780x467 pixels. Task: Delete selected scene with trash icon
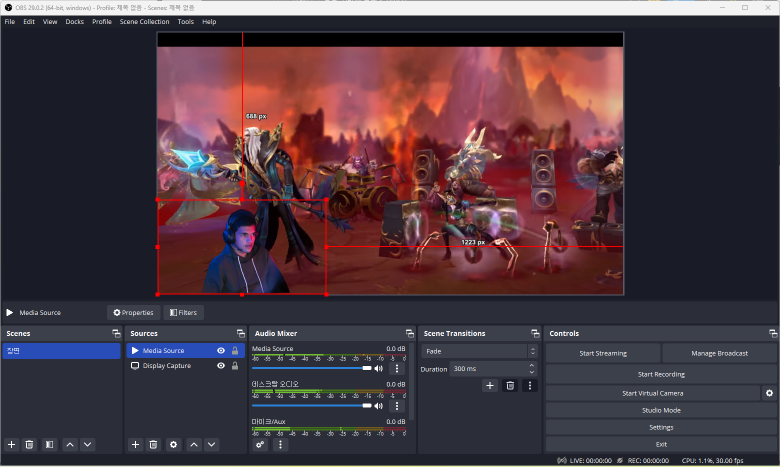point(29,445)
